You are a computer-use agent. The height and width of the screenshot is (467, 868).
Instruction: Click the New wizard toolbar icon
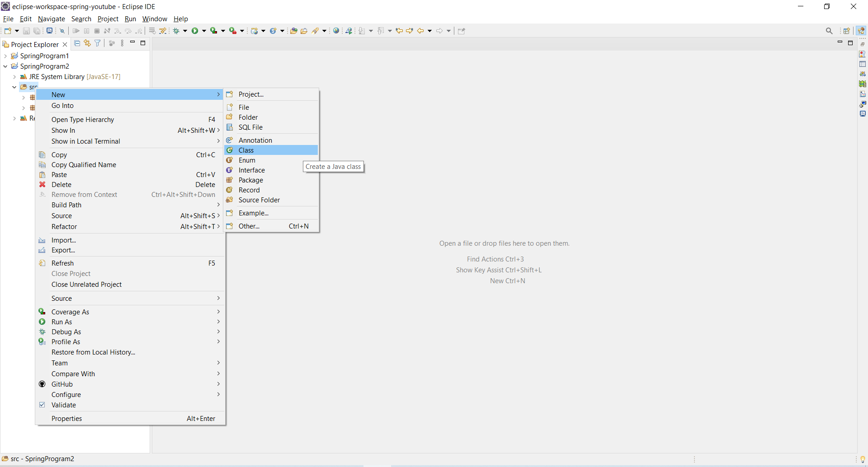tap(8, 31)
